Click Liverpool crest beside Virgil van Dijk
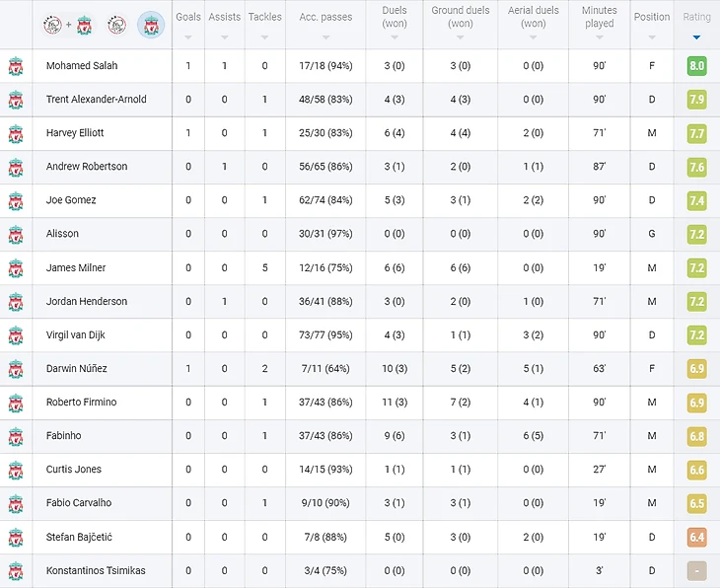The width and height of the screenshot is (720, 588). tap(16, 334)
